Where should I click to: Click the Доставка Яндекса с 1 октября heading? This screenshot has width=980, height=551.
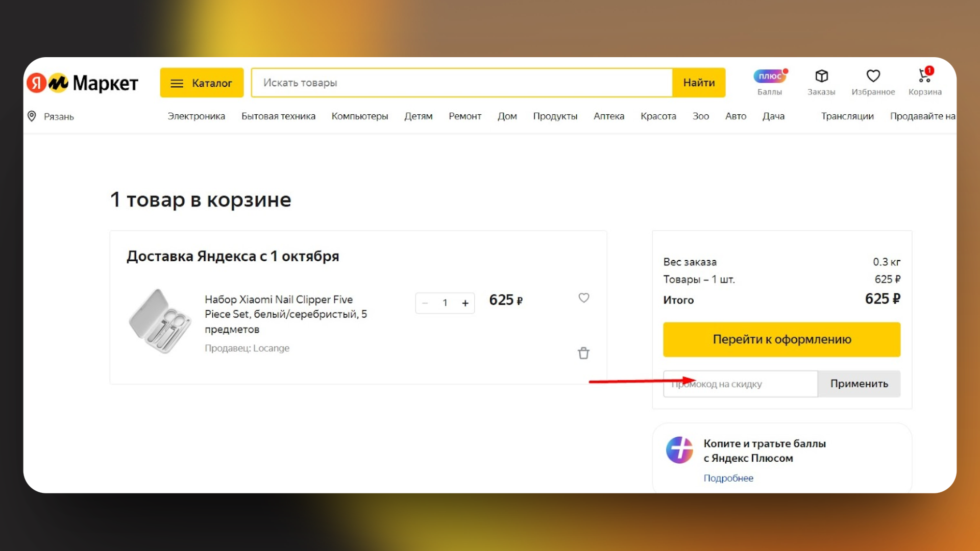click(233, 256)
